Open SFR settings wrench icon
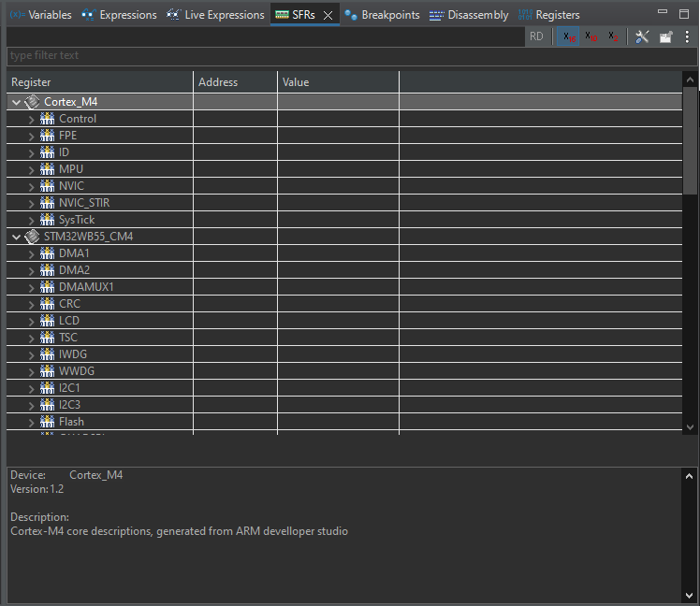 pos(642,36)
